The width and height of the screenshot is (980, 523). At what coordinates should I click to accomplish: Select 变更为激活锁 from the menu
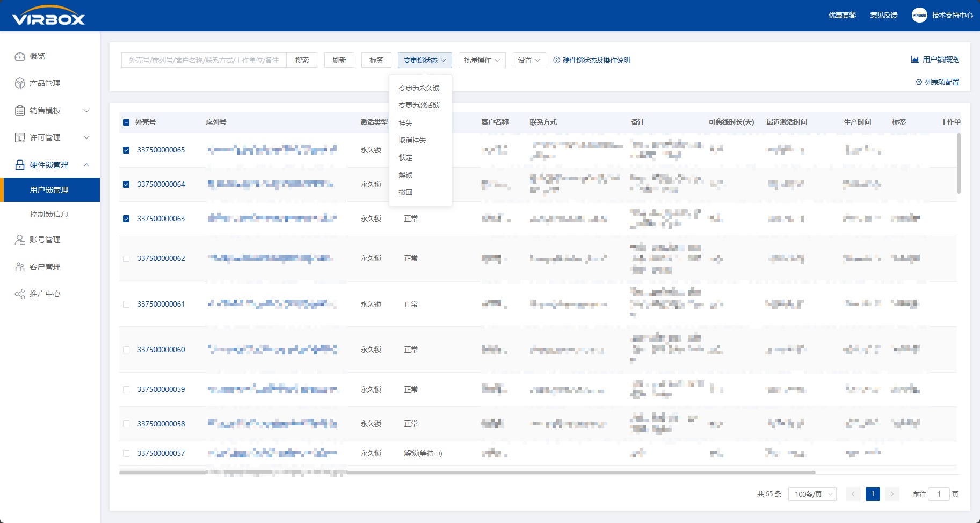pyautogui.click(x=419, y=105)
